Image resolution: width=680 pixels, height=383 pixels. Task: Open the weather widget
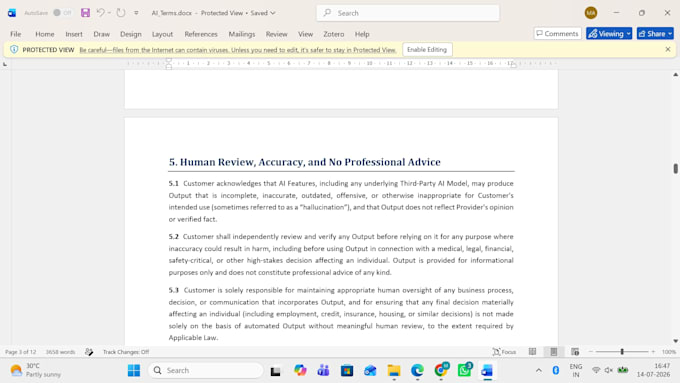pyautogui.click(x=36, y=370)
